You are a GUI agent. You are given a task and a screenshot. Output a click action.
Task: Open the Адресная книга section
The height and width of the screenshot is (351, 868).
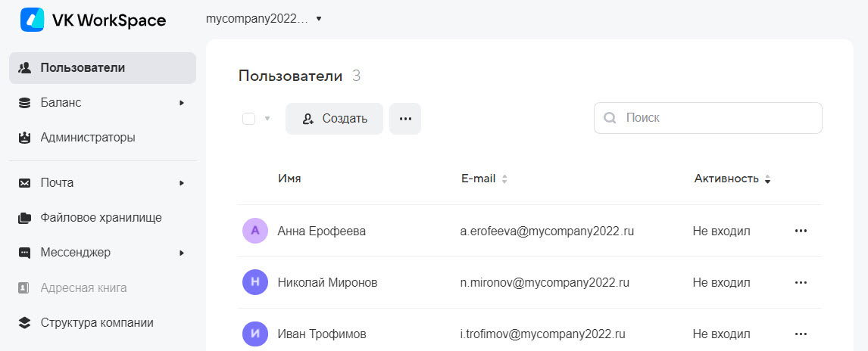[102, 288]
